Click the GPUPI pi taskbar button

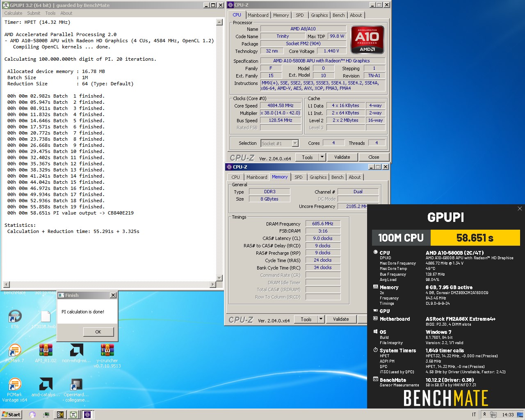pos(73,415)
